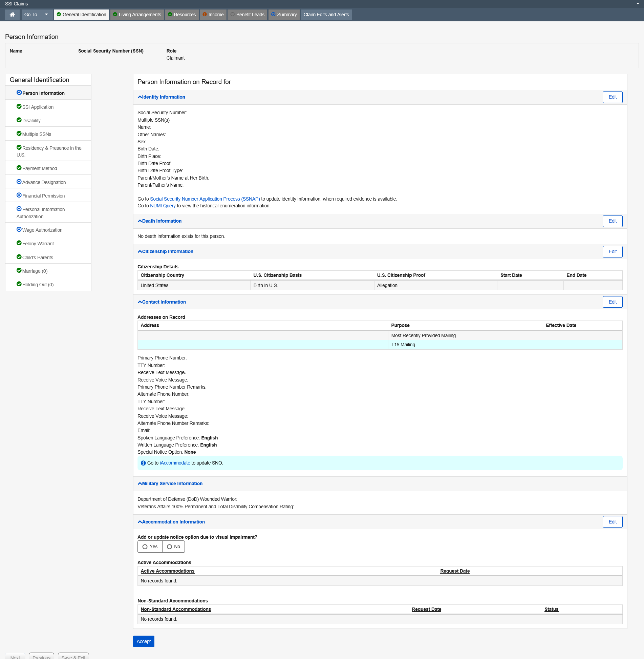Image resolution: width=644 pixels, height=659 pixels.
Task: Collapse the Identity Information section
Action: 162,97
